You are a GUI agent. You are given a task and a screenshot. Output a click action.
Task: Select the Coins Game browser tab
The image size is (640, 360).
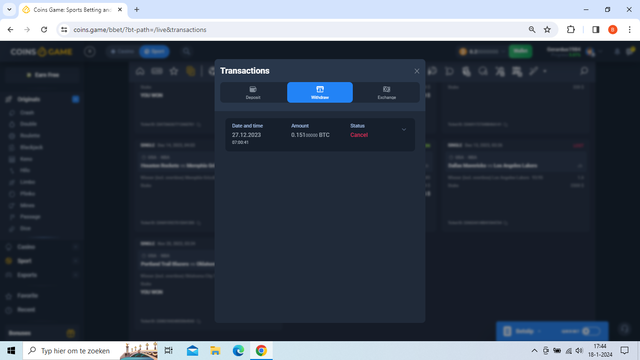click(73, 9)
